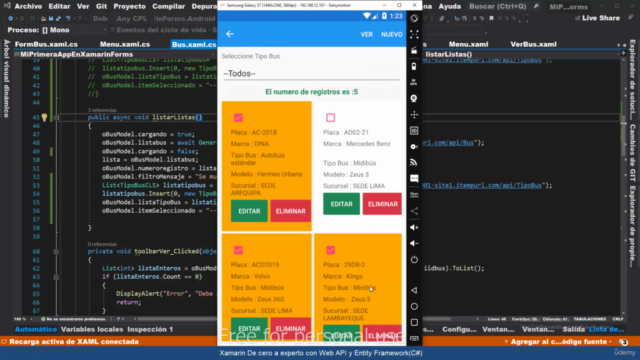Open the Any CPU platform dropdown
Screen dimensions: 640x360
click(132, 18)
